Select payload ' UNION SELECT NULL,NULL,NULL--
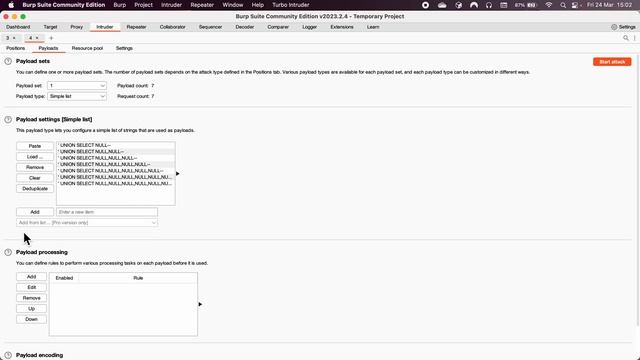The height and width of the screenshot is (360, 640). tap(116, 158)
